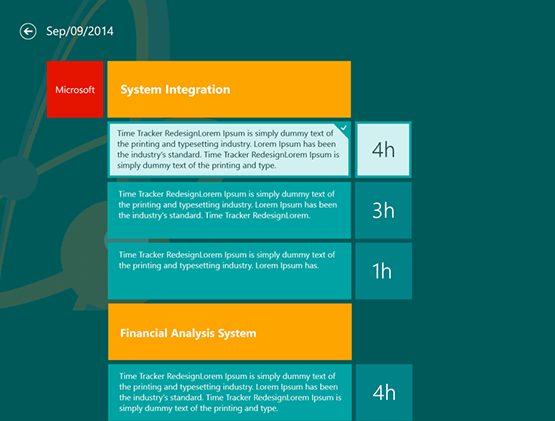
Task: Select the task entry ending in 'RedesignLorem.'
Action: click(229, 210)
